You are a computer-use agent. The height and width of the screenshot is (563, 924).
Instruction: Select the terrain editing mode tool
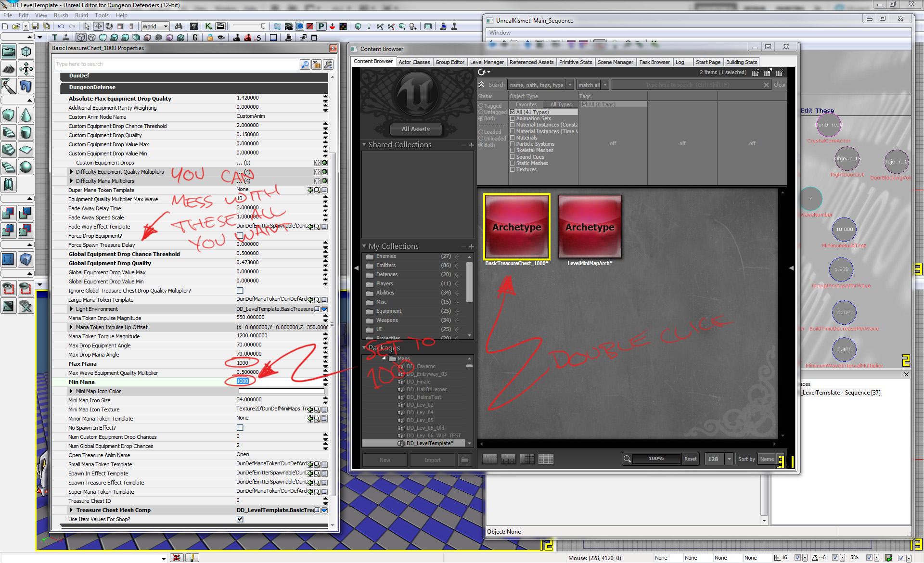tap(9, 69)
